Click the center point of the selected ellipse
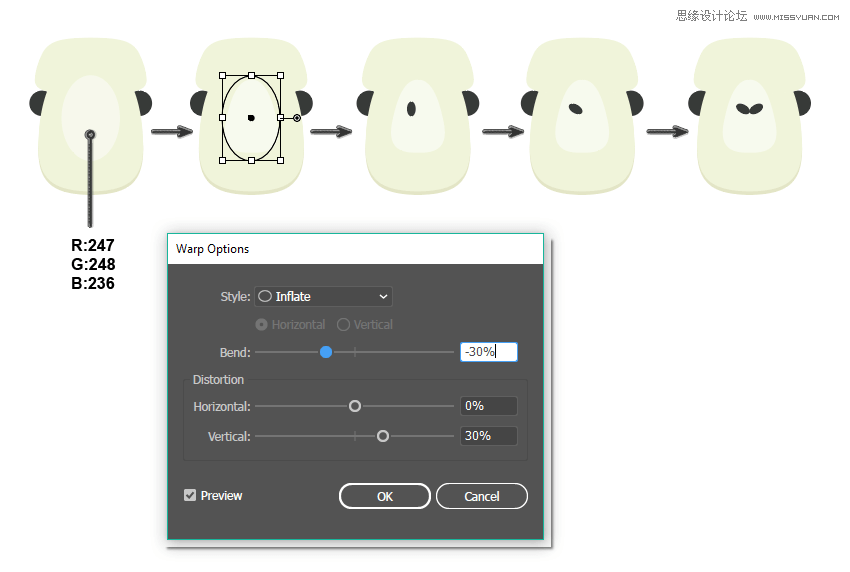This screenshot has height=572, width=850. [251, 118]
